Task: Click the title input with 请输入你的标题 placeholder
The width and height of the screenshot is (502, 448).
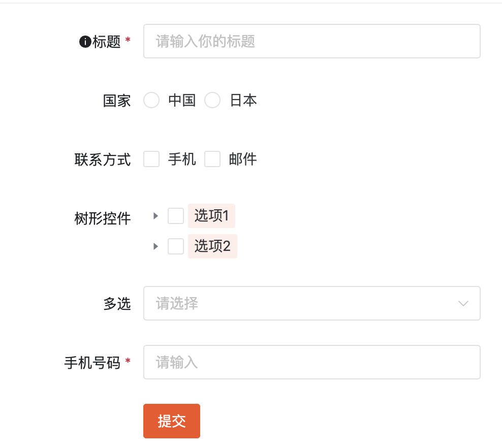Action: pyautogui.click(x=312, y=41)
